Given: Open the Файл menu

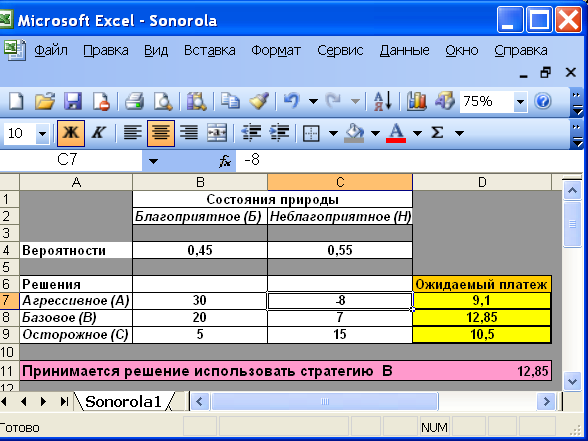Looking at the screenshot, I should 51,50.
